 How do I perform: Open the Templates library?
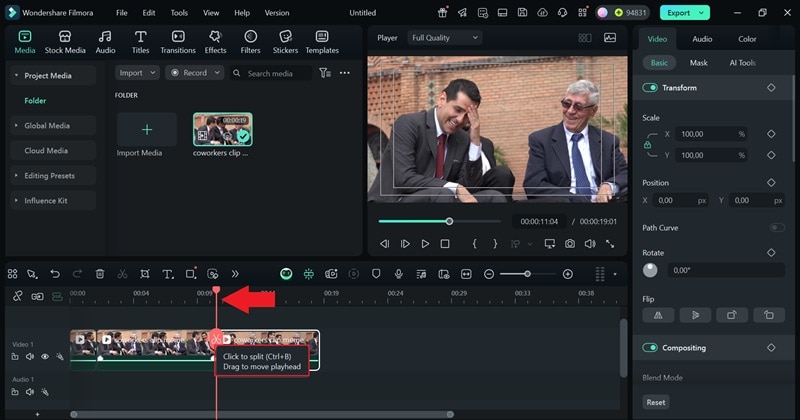click(x=322, y=42)
